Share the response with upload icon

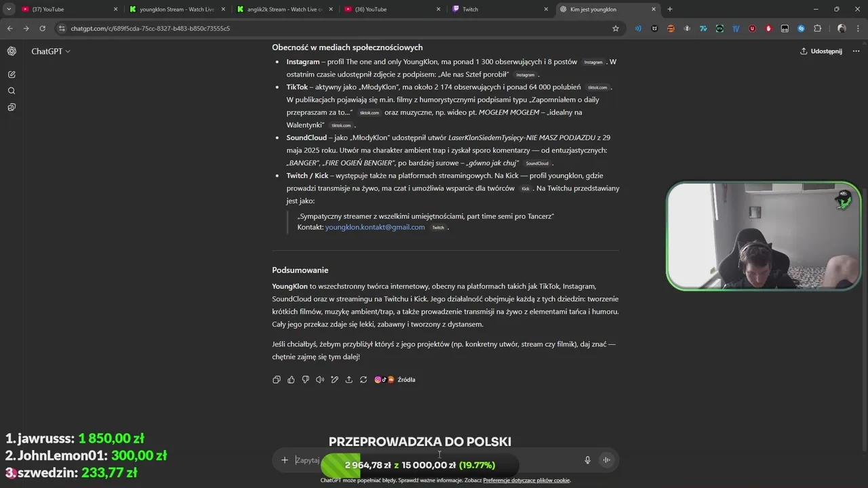pyautogui.click(x=349, y=380)
